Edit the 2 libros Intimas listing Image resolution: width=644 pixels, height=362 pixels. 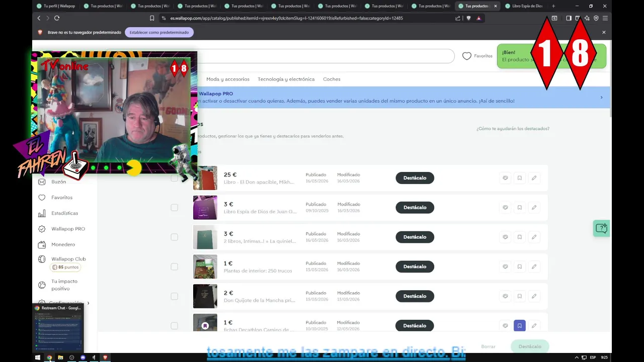[534, 237]
